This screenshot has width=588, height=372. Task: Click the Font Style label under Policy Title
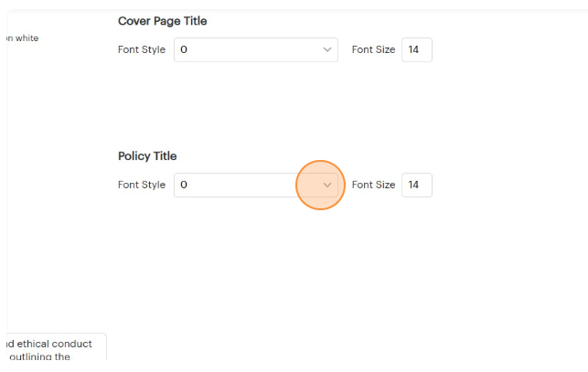(x=142, y=185)
